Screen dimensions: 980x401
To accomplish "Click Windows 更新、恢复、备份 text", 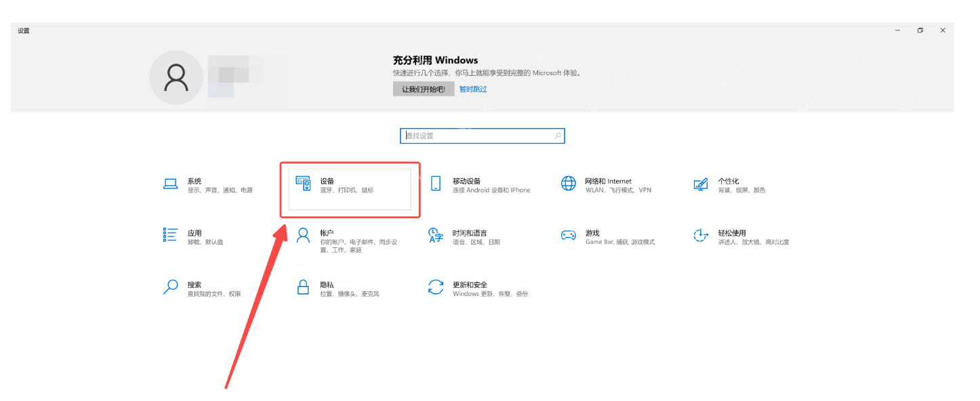I will tap(490, 294).
